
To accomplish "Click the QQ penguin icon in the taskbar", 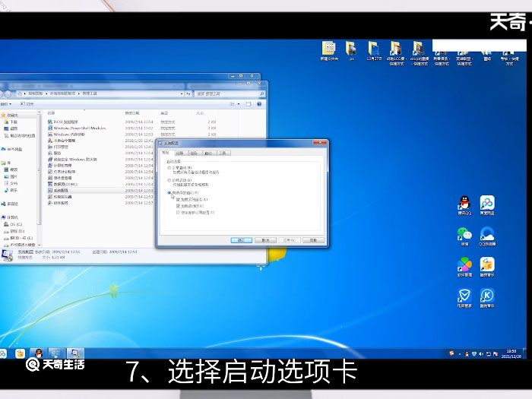I will click(x=38, y=353).
